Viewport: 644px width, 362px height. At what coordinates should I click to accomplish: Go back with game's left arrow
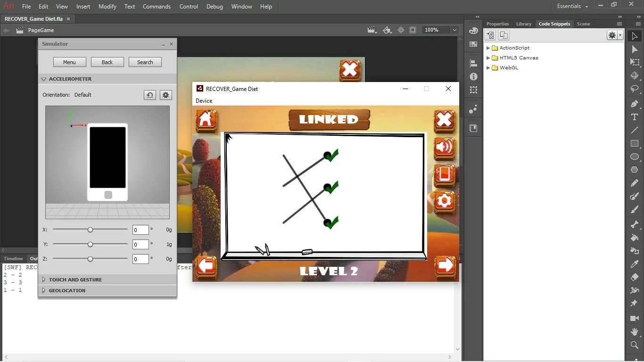point(206,266)
